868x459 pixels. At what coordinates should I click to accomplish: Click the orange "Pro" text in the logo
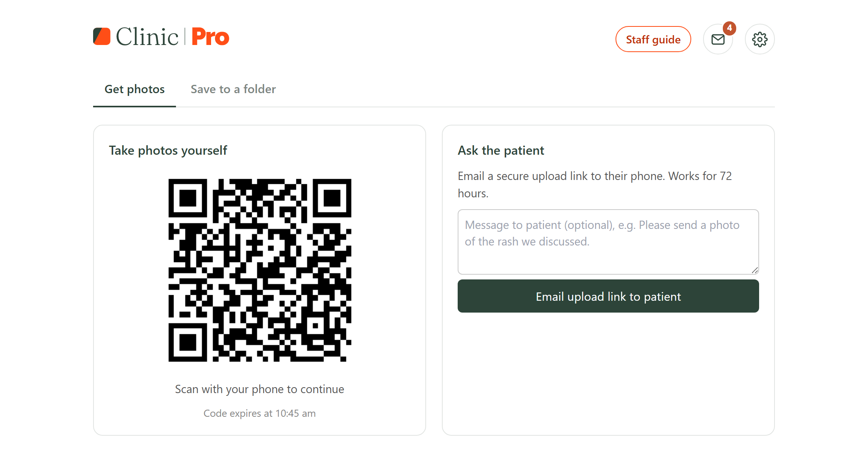tap(210, 37)
